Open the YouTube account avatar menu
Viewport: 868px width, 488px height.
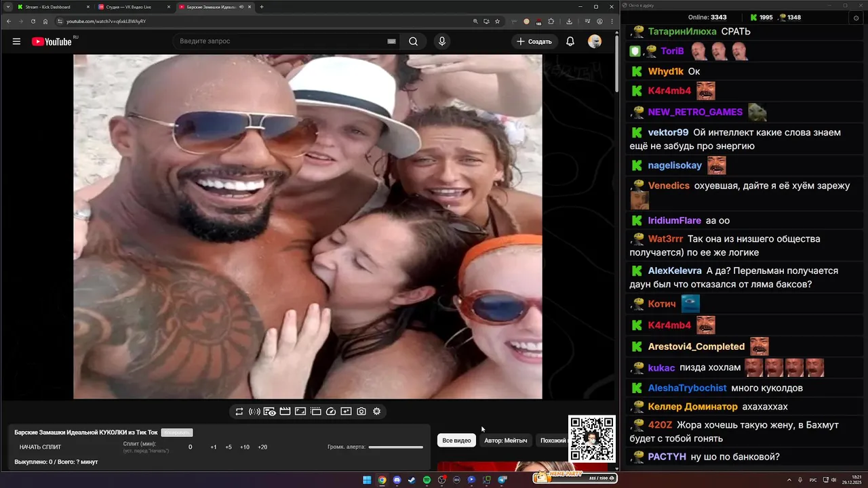tap(595, 41)
